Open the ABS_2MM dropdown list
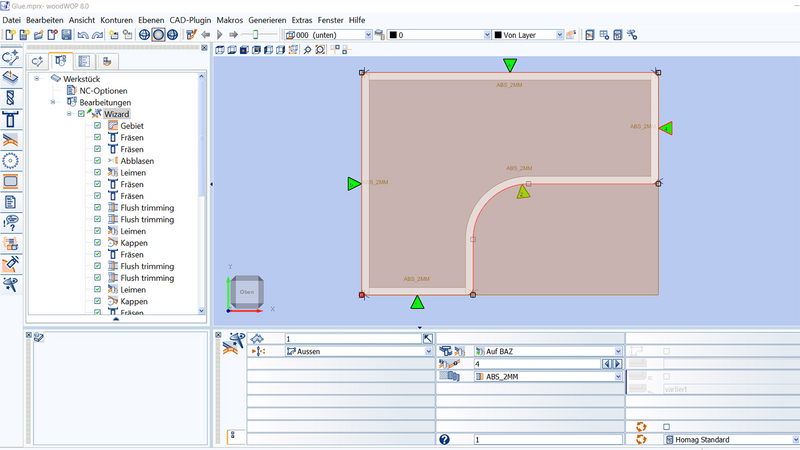Viewport: 800px width, 450px height. (x=618, y=377)
